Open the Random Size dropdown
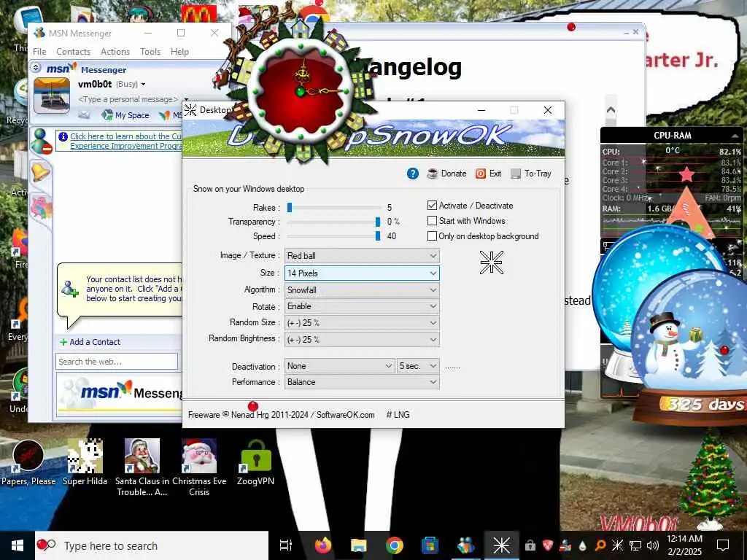The width and height of the screenshot is (747, 560). pos(362,322)
